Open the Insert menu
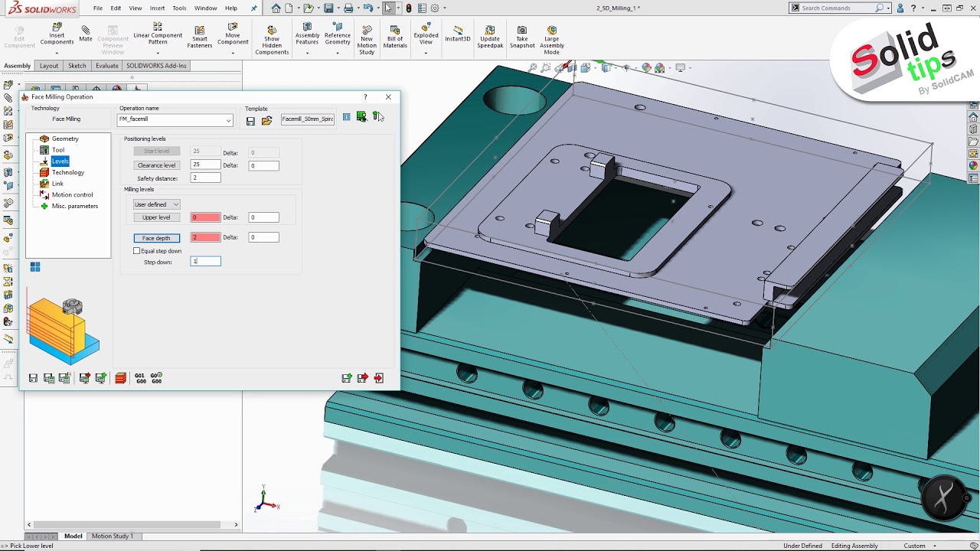 157,8
